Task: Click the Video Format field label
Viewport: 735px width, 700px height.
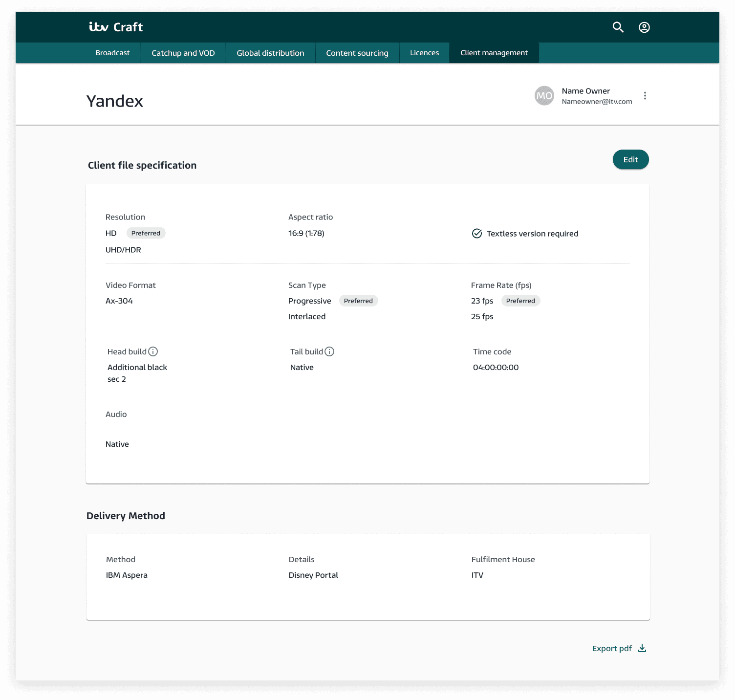Action: 130,285
